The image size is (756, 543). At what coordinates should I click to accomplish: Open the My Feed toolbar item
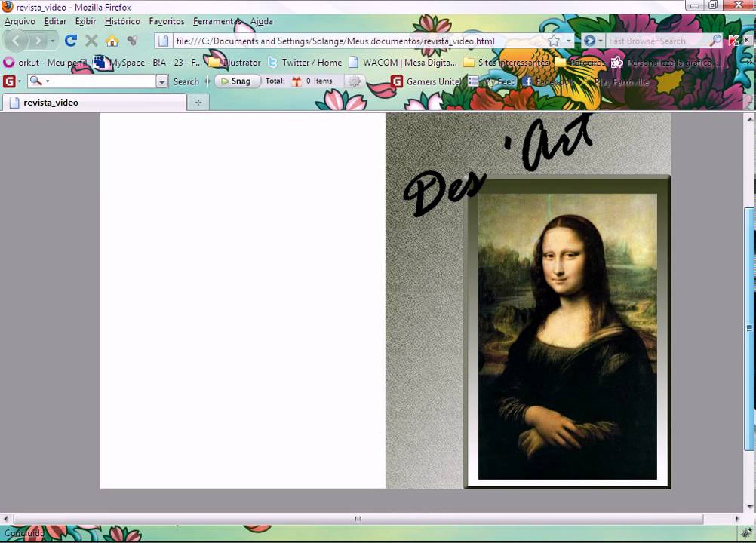(492, 81)
